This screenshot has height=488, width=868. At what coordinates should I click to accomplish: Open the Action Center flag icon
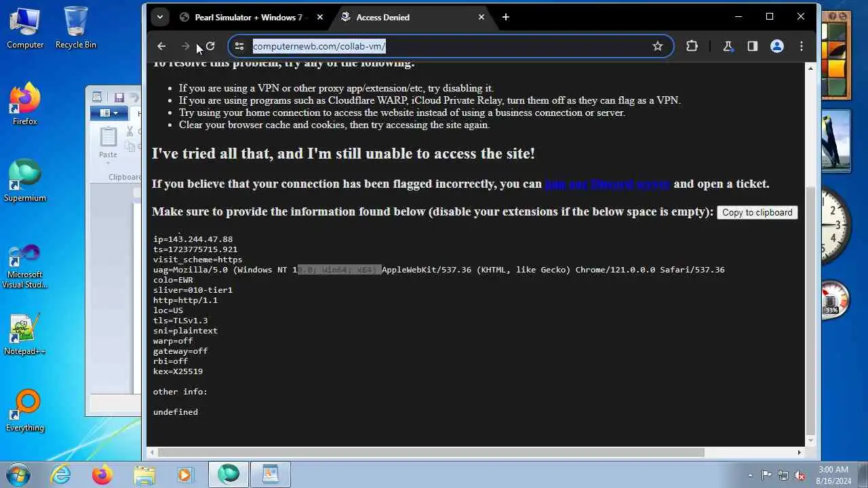coord(766,475)
